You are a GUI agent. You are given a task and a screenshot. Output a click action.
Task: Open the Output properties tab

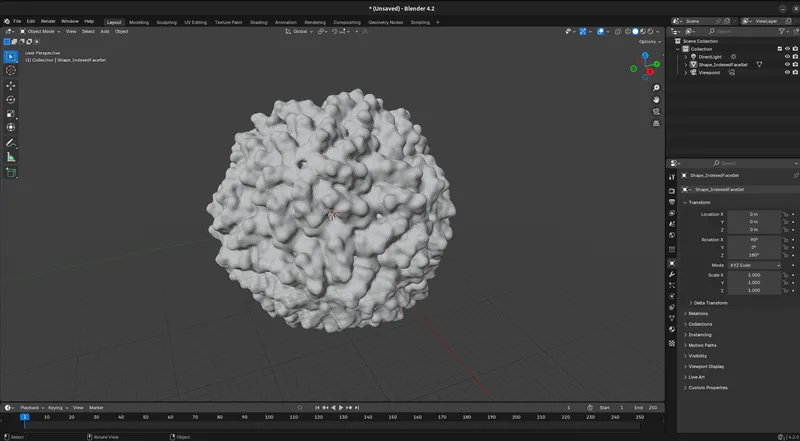click(672, 202)
